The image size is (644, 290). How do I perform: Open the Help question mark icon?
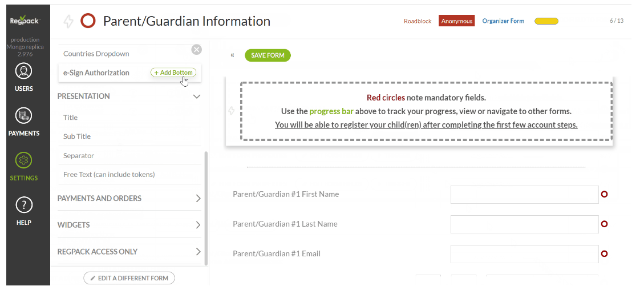[23, 205]
